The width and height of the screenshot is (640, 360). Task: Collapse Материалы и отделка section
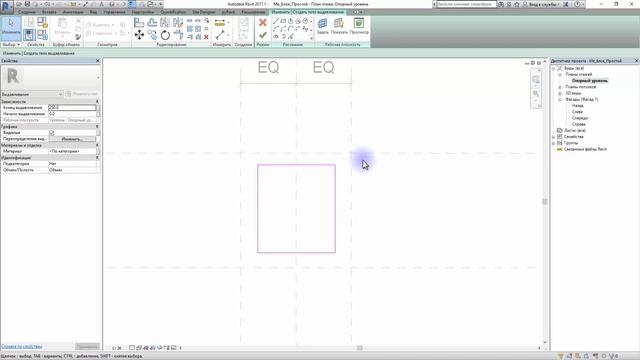[97, 145]
